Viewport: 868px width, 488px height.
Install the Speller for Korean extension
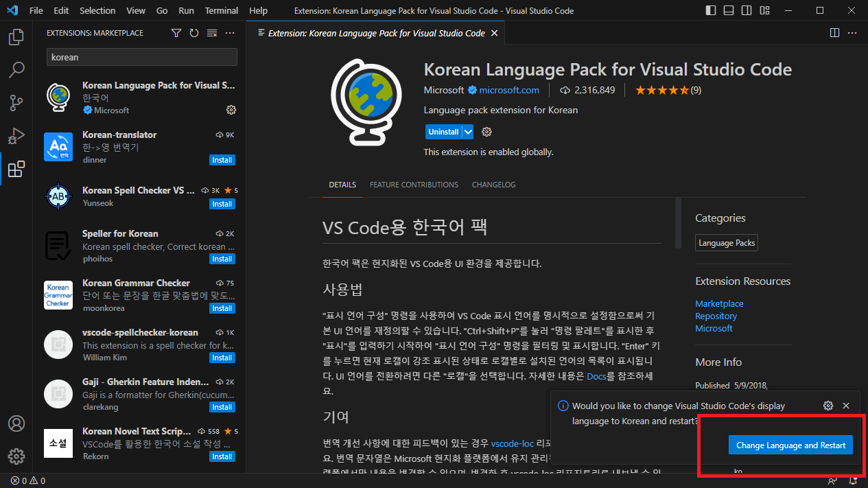222,259
